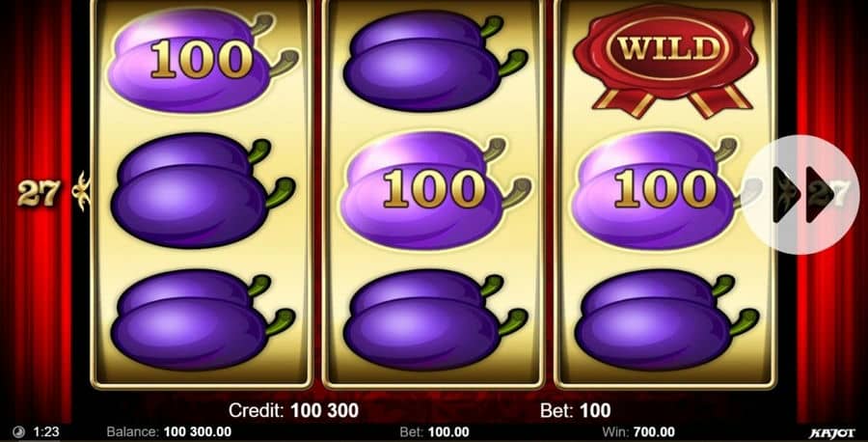
Task: Click the clock icon beside 1:23
Action: tap(18, 432)
